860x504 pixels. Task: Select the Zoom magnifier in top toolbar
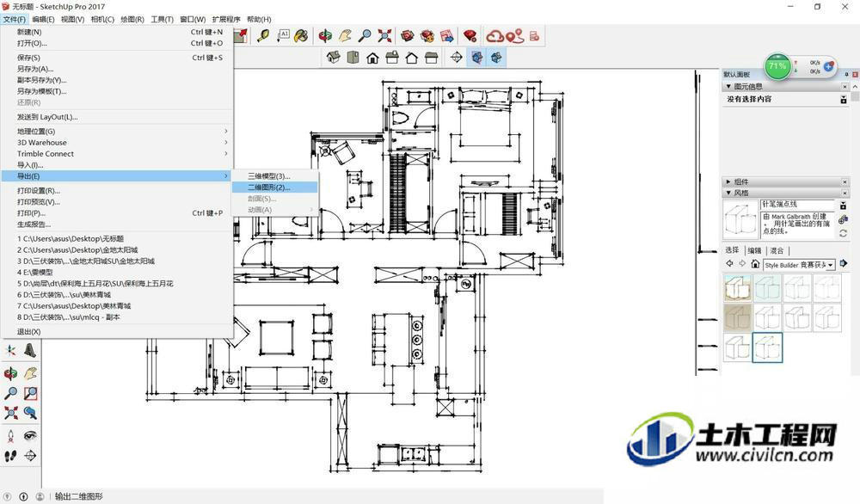tap(365, 36)
